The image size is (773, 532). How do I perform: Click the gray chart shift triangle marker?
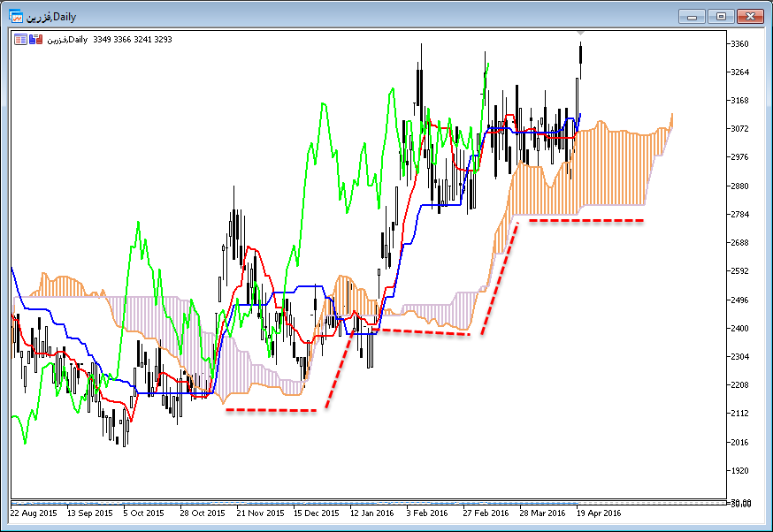(580, 34)
